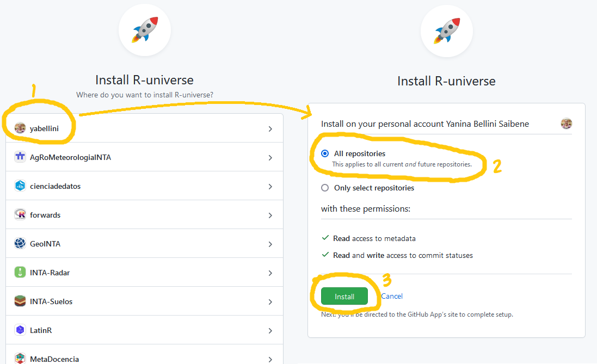
Task: Expand the INTA-Radar row chevron
Action: point(270,272)
